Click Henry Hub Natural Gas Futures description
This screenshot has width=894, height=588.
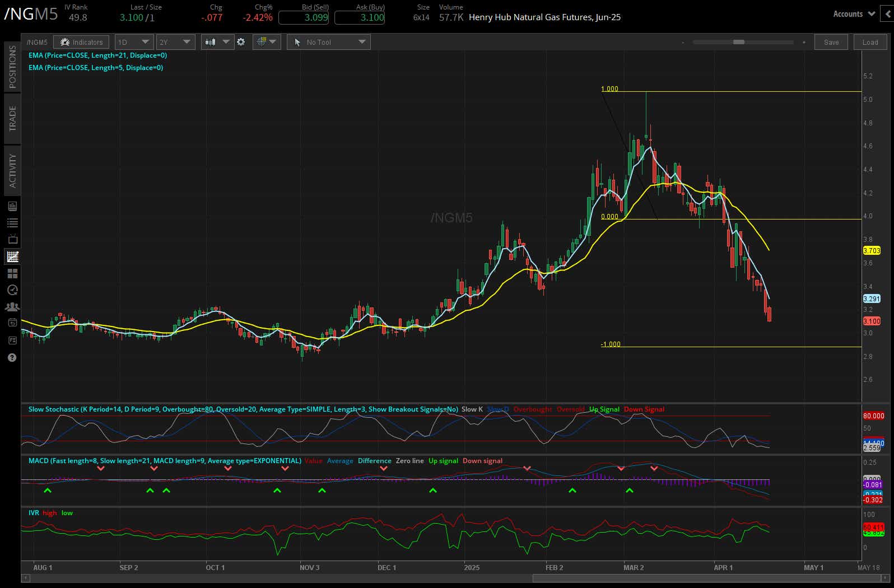[x=544, y=17]
